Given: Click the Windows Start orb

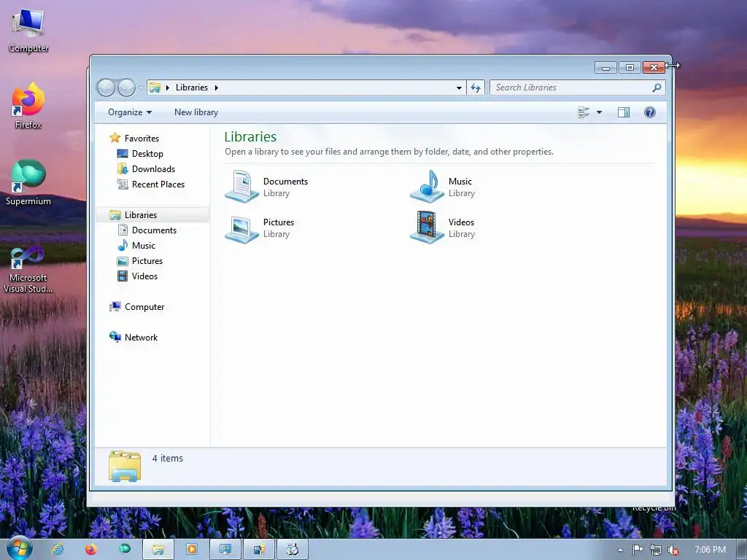Looking at the screenshot, I should [x=19, y=548].
